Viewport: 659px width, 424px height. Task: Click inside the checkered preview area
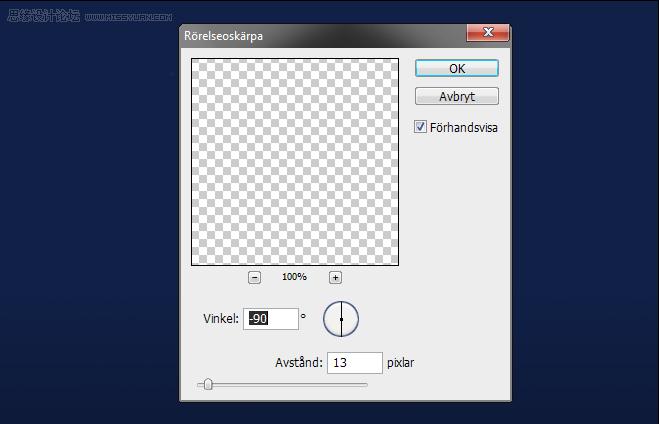point(295,162)
